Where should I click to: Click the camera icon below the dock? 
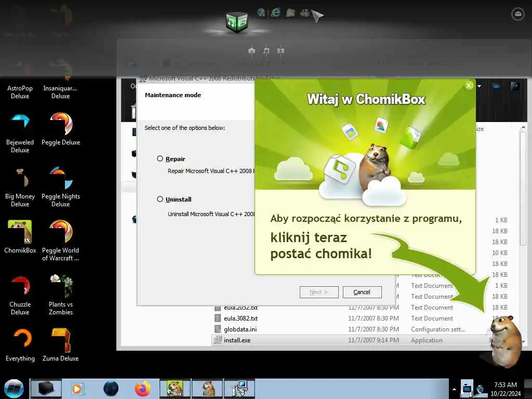tap(251, 51)
